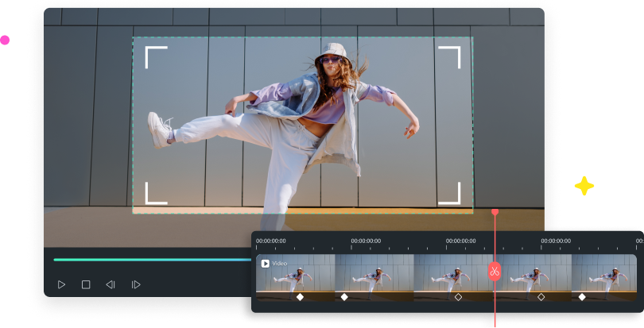The width and height of the screenshot is (644, 328).
Task: Select the top-right crop corner handle
Action: pyautogui.click(x=449, y=57)
